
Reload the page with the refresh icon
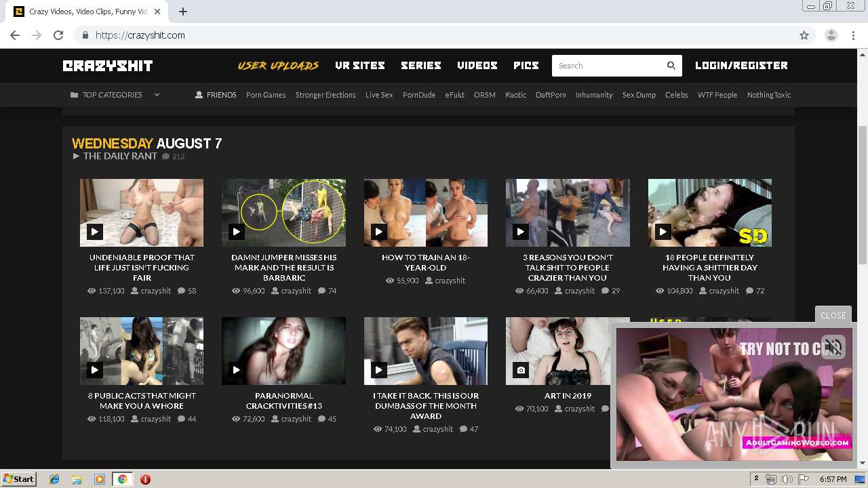pos(58,35)
